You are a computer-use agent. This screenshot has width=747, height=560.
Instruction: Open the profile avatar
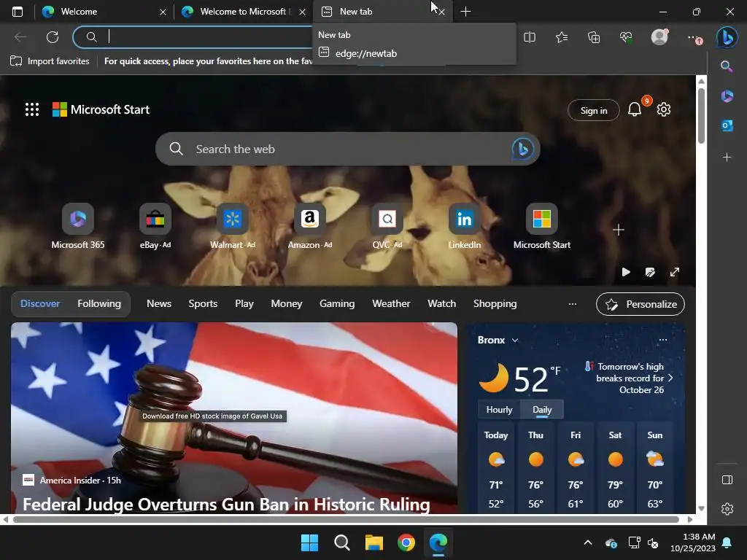659,37
